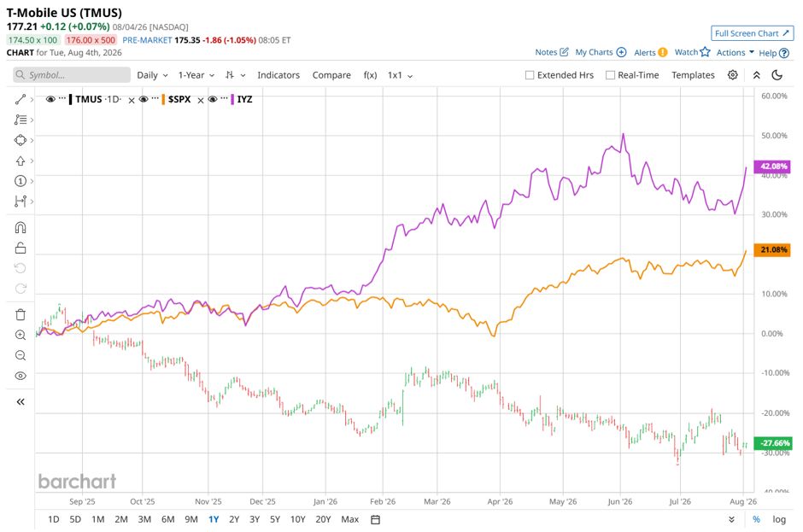Click the IYZ purple color marker
This screenshot has height=532, width=803.
click(232, 99)
